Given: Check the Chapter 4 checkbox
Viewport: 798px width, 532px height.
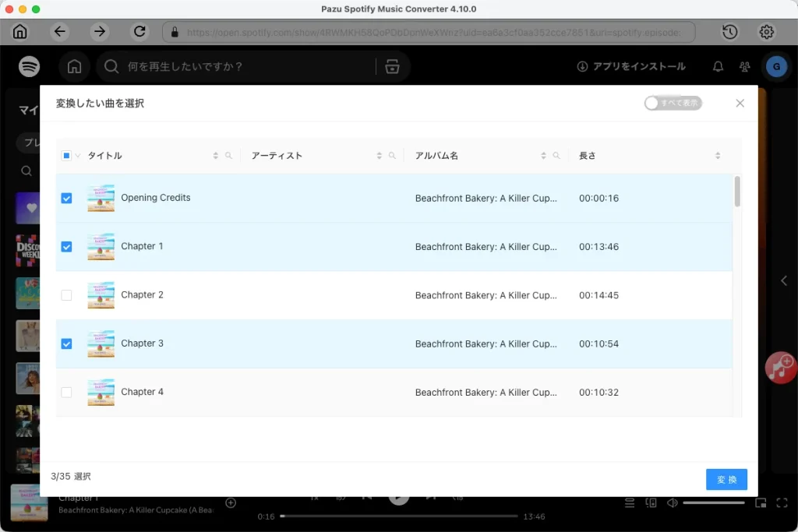Looking at the screenshot, I should [x=66, y=393].
